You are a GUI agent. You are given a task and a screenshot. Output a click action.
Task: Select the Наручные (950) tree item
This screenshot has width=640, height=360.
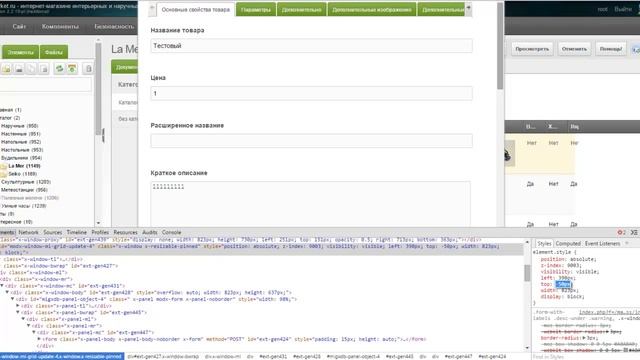point(20,126)
